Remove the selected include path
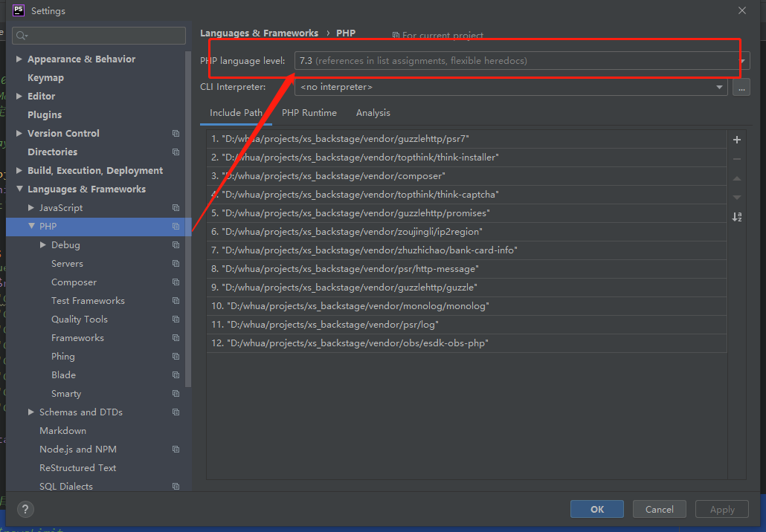This screenshot has height=532, width=766. click(736, 158)
